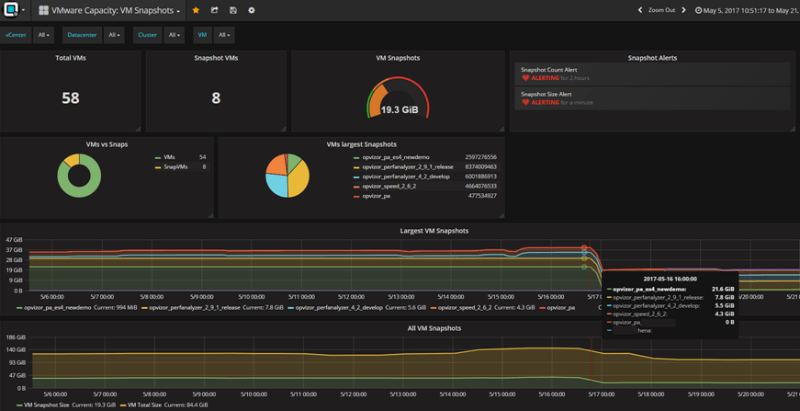The image size is (800, 411).
Task: Click the 19.3 GiB gauge
Action: pyautogui.click(x=398, y=99)
